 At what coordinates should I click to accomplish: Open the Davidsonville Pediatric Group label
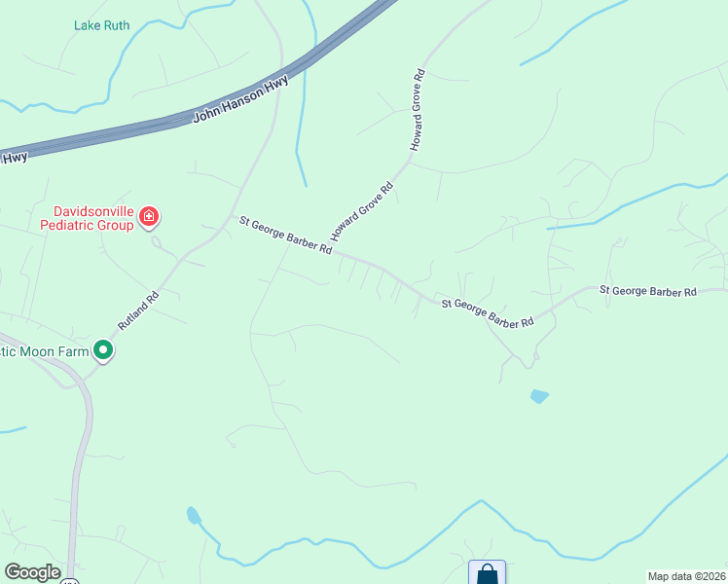(x=88, y=218)
